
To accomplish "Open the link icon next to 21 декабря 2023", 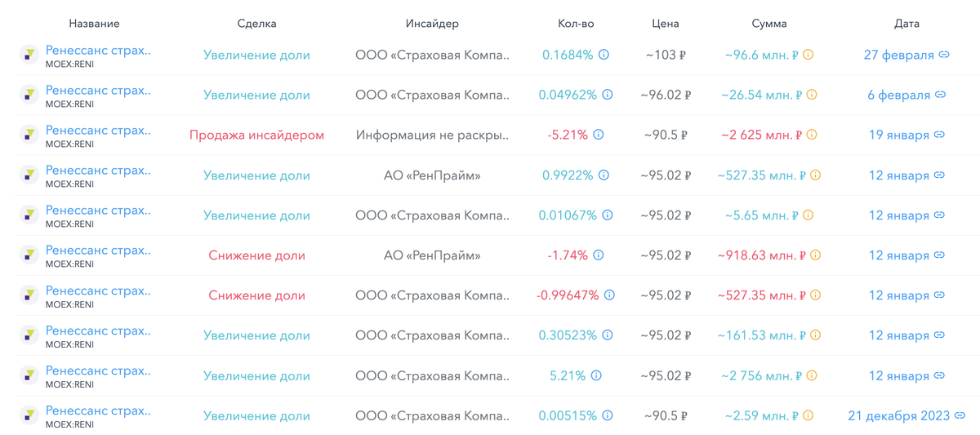I will 960,415.
